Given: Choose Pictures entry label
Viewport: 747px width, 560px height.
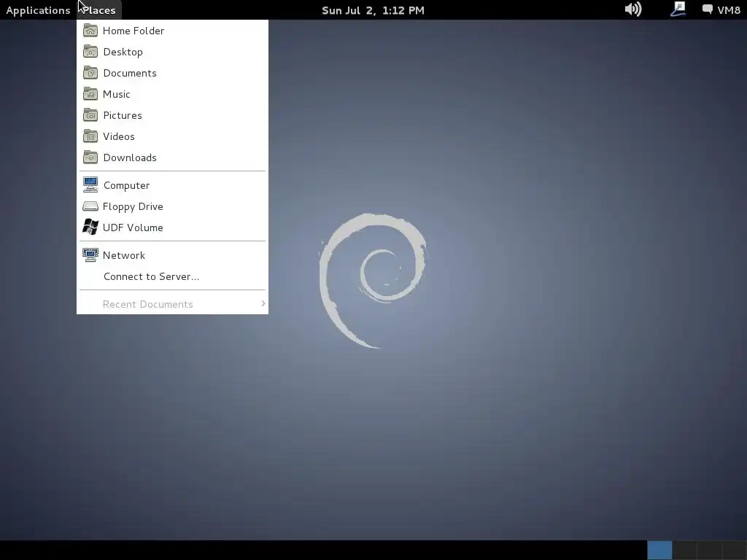Looking at the screenshot, I should [x=123, y=115].
